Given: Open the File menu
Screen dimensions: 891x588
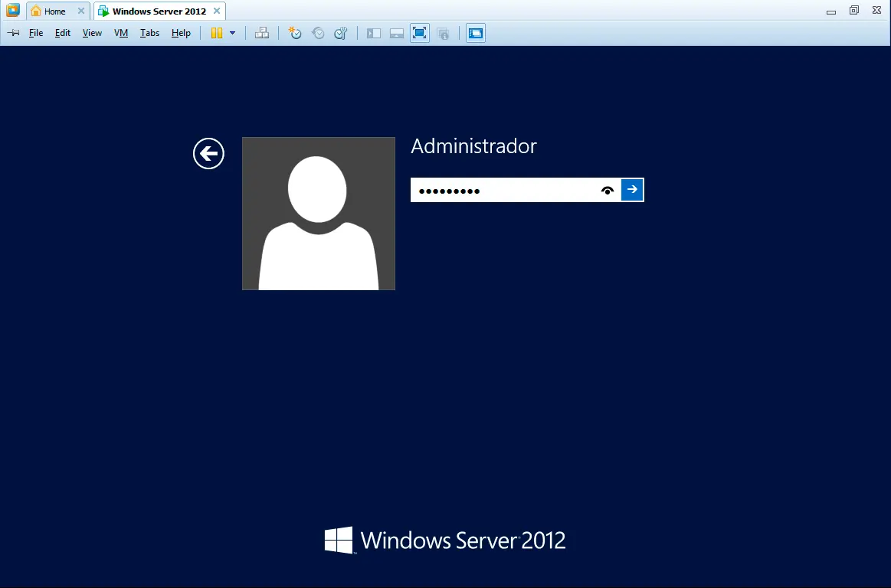Looking at the screenshot, I should 36,33.
